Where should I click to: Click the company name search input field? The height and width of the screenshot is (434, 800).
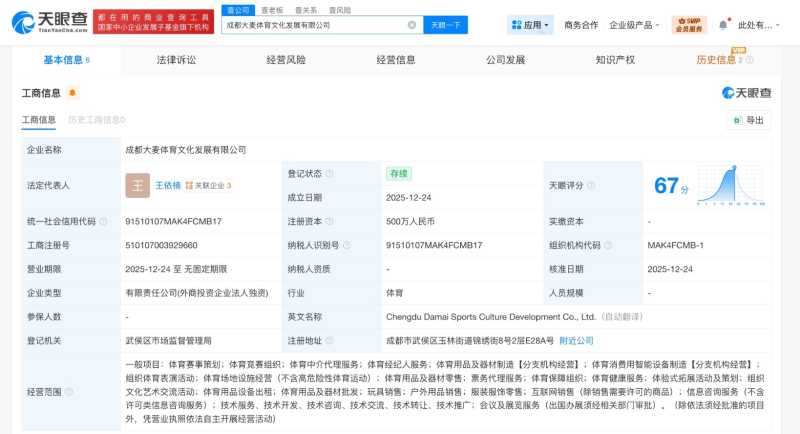[x=313, y=25]
